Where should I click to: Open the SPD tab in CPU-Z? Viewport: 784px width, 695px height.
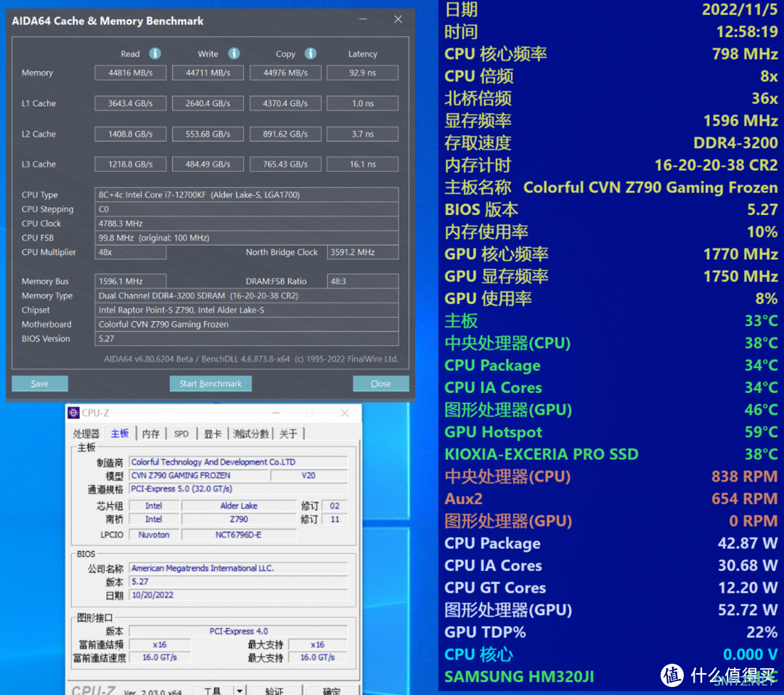(x=181, y=434)
